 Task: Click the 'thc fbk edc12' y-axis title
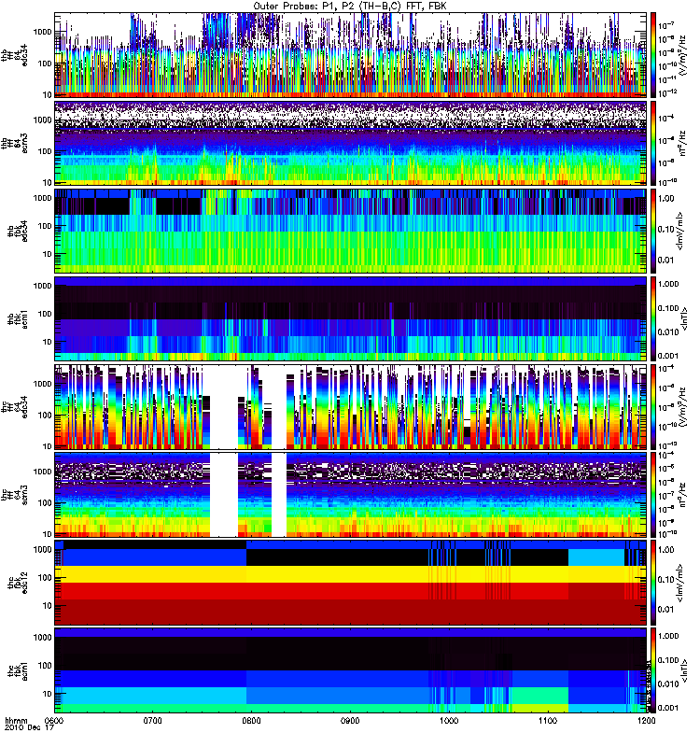pyautogui.click(x=18, y=582)
